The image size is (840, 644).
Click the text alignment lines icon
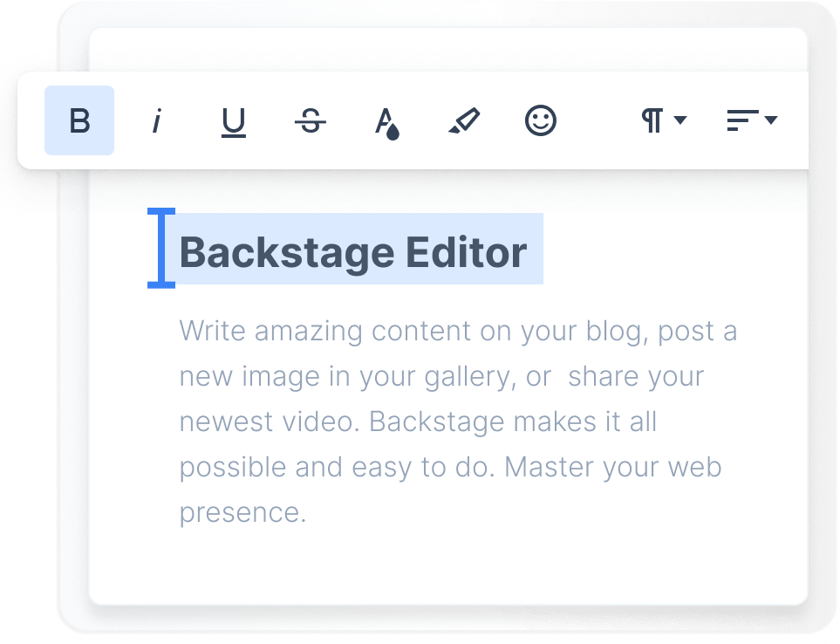[x=741, y=120]
